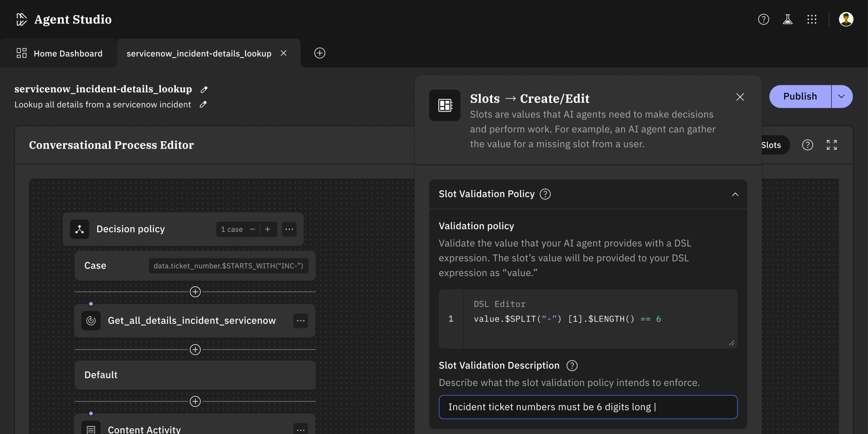Click the help icon in top bar
This screenshot has width=868, height=434.
(763, 19)
